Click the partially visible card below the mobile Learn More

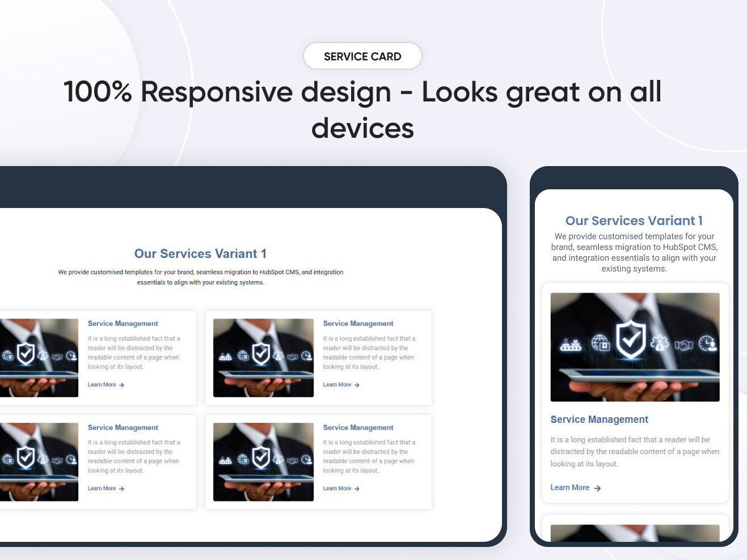coord(634,533)
